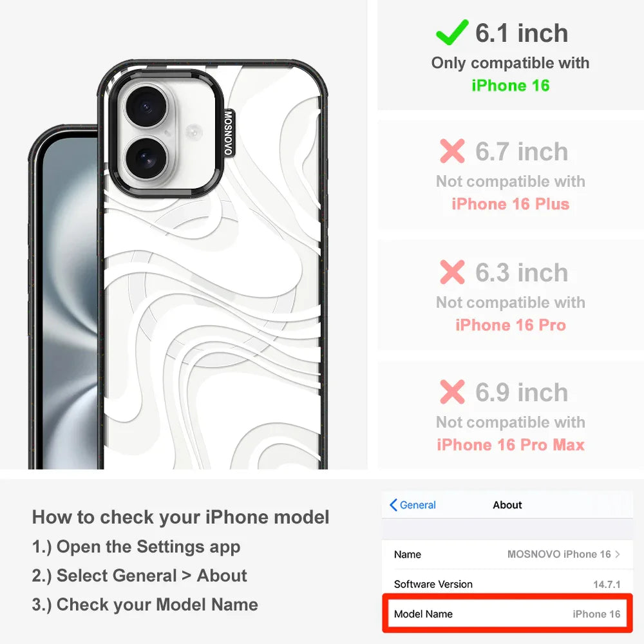
Task: Click the camera flash on the phone
Action: pos(193,132)
